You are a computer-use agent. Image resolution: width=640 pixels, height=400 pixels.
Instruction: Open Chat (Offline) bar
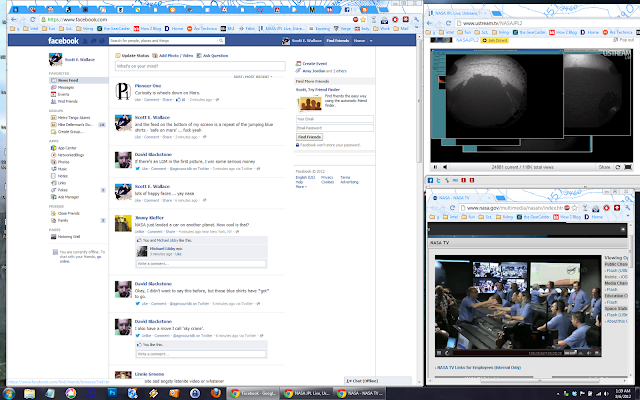click(x=378, y=381)
